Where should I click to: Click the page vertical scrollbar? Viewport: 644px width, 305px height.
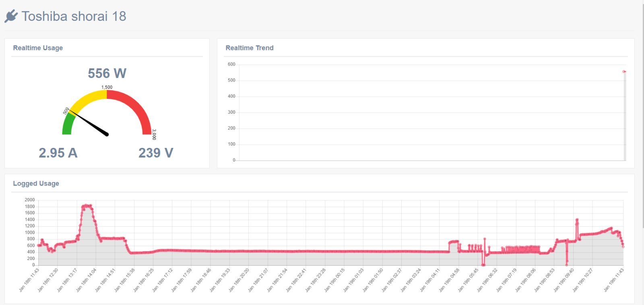pyautogui.click(x=642, y=117)
